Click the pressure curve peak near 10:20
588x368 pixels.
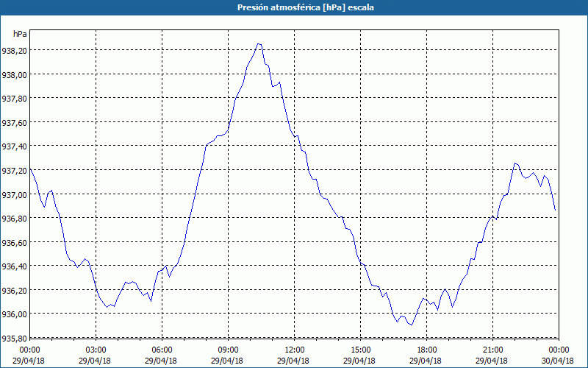tap(259, 44)
